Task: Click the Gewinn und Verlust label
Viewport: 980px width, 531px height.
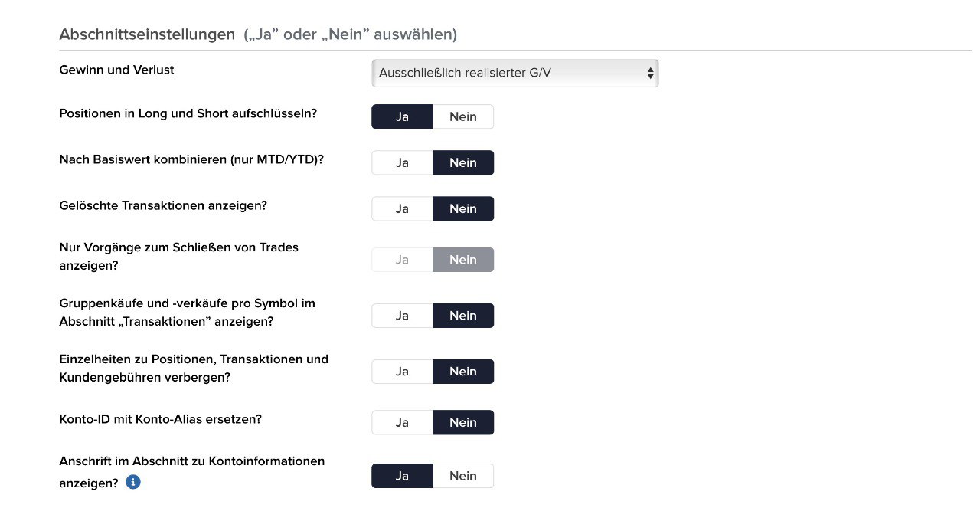Action: click(x=116, y=70)
